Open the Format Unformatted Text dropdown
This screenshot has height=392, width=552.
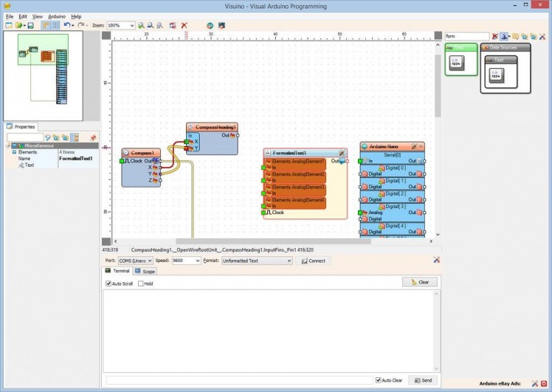tap(257, 261)
